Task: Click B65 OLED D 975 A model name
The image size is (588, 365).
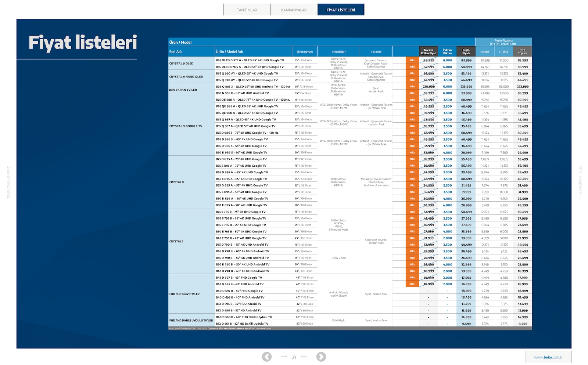Action: [250, 60]
